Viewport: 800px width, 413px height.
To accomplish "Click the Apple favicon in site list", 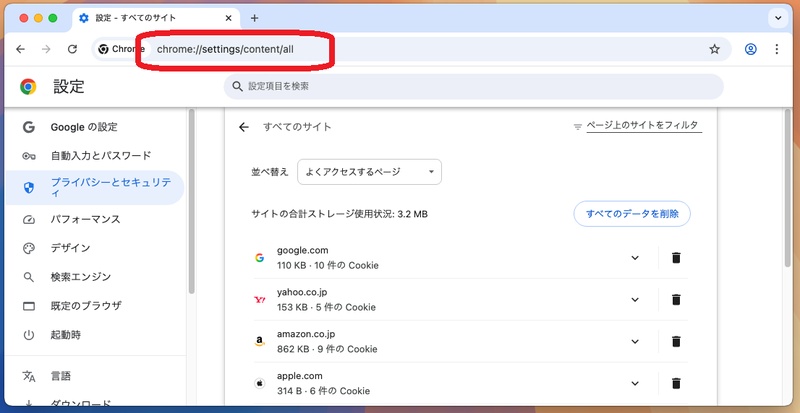I will pos(260,383).
